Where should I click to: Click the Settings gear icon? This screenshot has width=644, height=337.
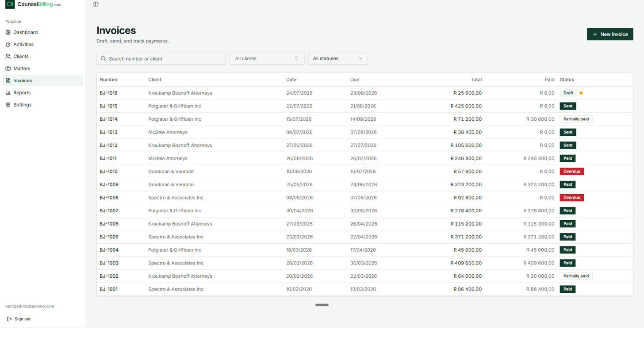click(x=8, y=105)
